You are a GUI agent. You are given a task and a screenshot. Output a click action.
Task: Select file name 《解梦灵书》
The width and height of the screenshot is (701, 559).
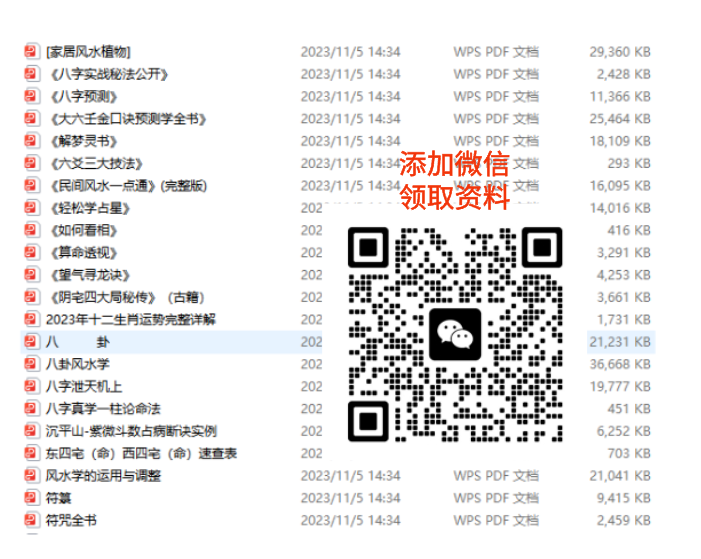pyautogui.click(x=84, y=141)
